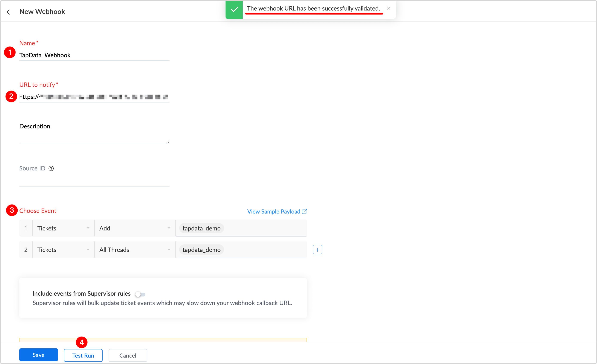597x364 pixels.
Task: Cancel the new webhook creation
Action: 128,355
